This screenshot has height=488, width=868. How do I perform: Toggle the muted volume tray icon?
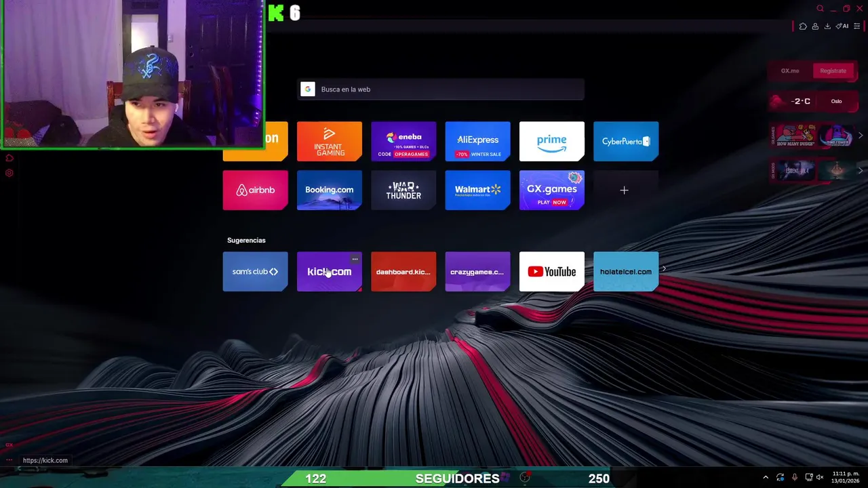click(x=820, y=478)
